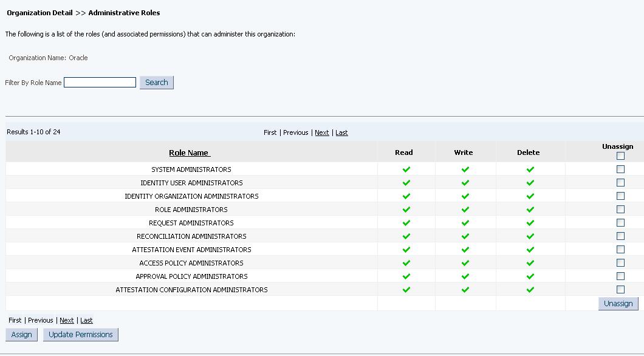Click the Unassign button below the table
644x356 pixels.
coord(618,304)
